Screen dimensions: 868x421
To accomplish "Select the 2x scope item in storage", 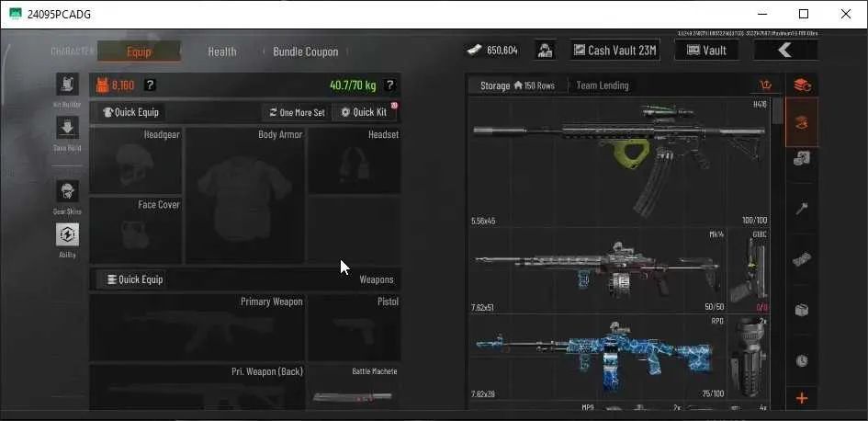I will click(x=749, y=357).
